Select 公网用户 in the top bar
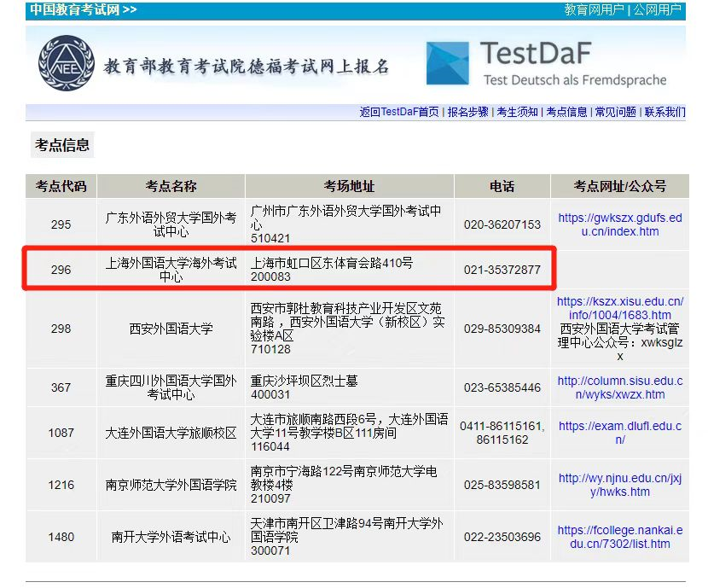This screenshot has width=708, height=588. point(658,9)
